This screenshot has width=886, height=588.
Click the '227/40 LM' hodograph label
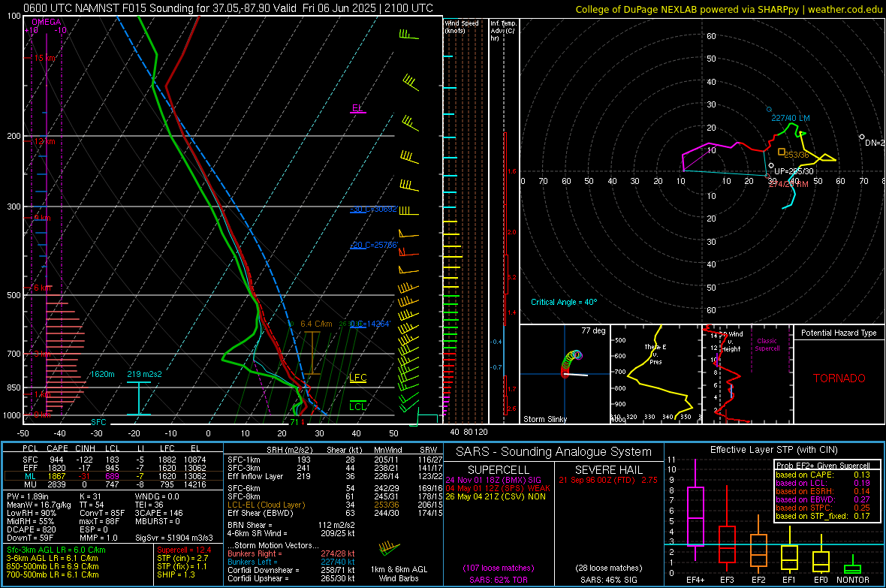tap(790, 118)
